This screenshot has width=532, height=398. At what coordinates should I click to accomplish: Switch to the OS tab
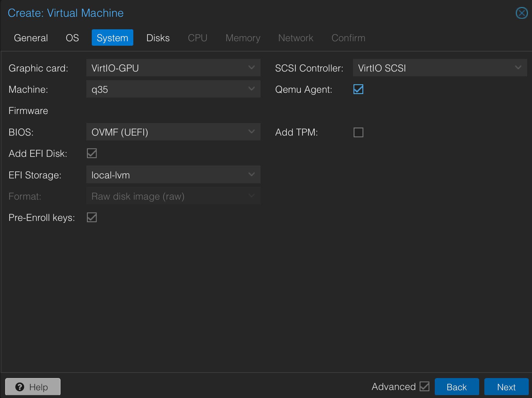[x=72, y=38]
